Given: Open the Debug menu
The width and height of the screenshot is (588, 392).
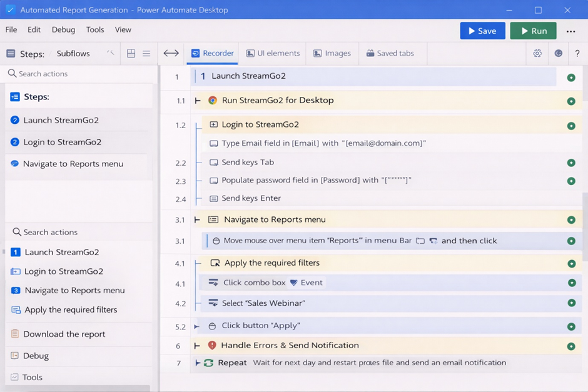Looking at the screenshot, I should pos(62,29).
